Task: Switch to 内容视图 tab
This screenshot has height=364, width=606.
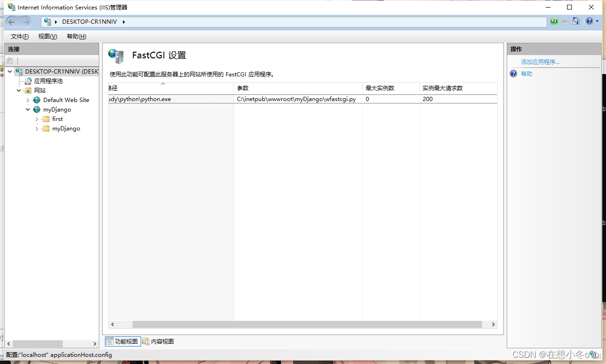Action: tap(158, 341)
